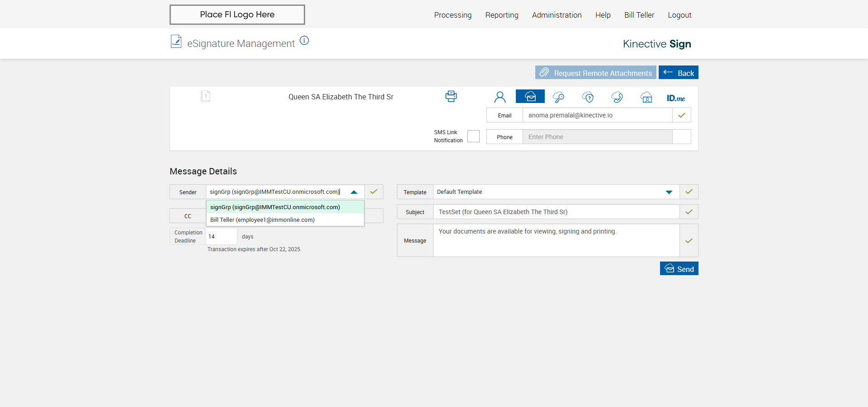The width and height of the screenshot is (868, 407).
Task: Choose the cloud key authentication icon
Action: pos(559,97)
